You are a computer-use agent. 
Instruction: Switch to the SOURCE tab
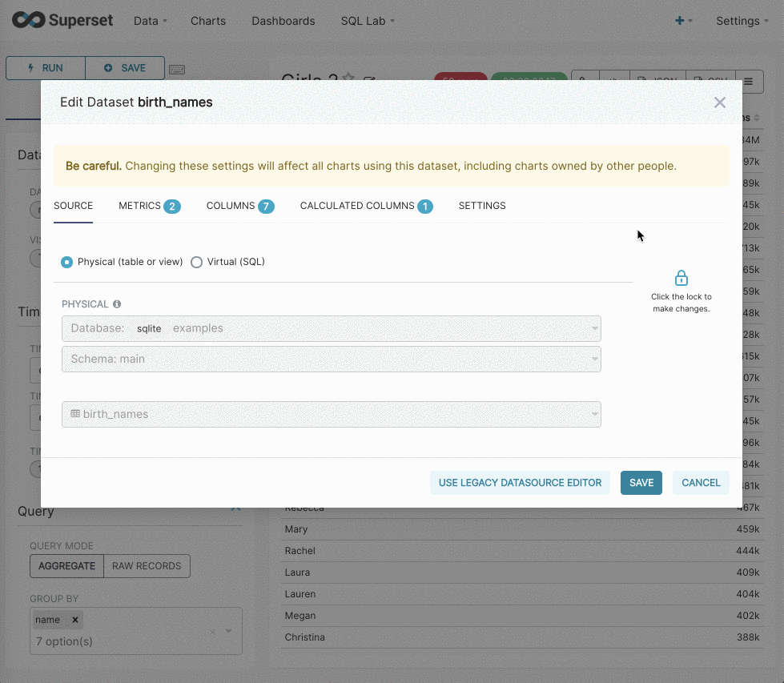[x=73, y=206]
